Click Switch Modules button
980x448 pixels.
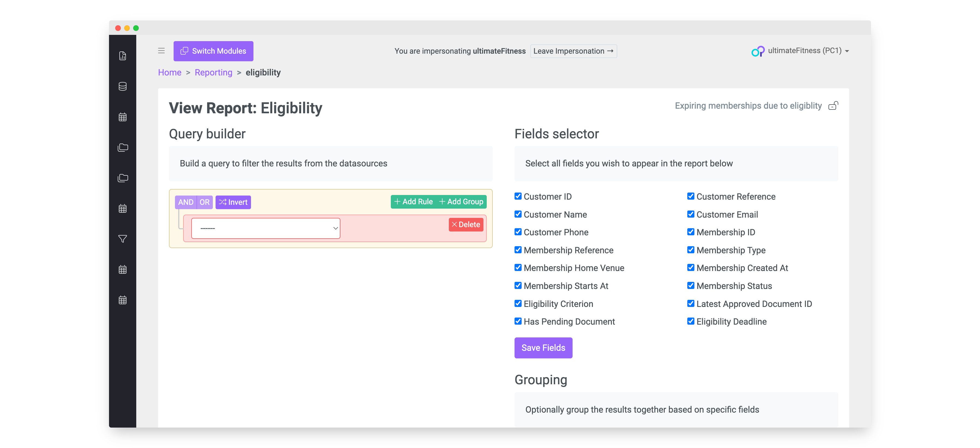[213, 51]
